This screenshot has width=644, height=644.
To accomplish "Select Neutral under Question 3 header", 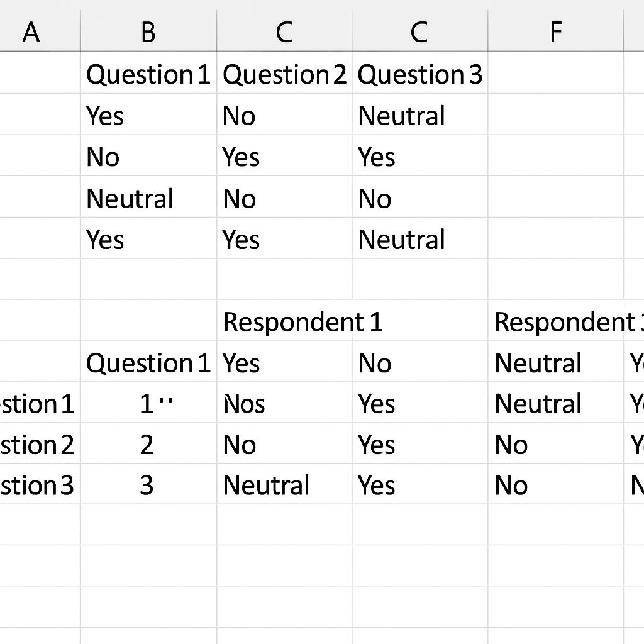I will 419,116.
